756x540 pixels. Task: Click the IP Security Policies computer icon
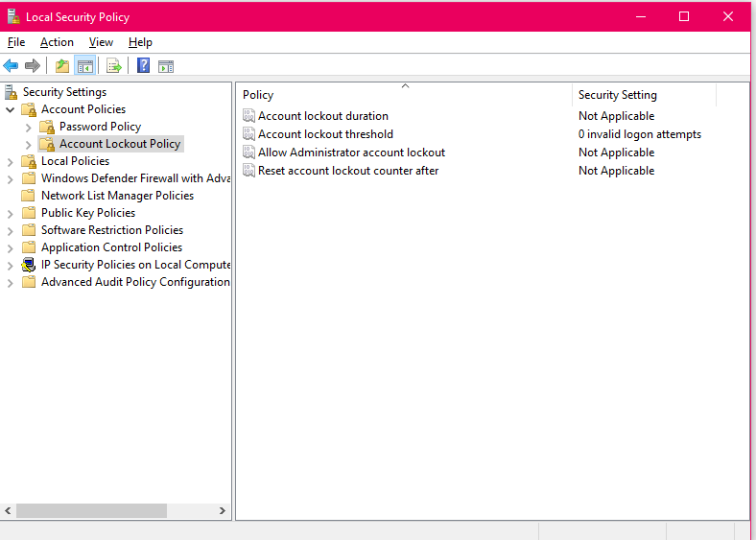29,265
